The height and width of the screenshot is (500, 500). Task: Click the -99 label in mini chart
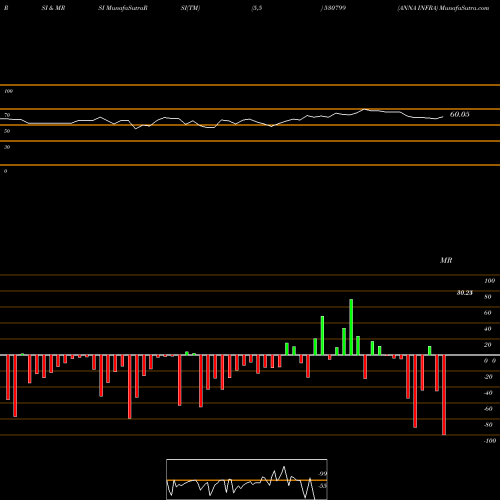(322, 474)
